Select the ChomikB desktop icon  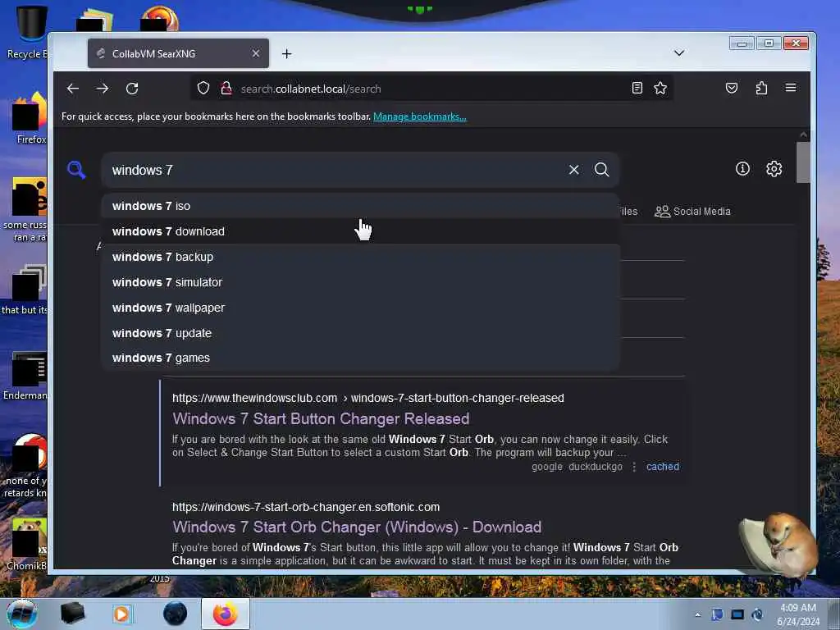click(x=27, y=545)
